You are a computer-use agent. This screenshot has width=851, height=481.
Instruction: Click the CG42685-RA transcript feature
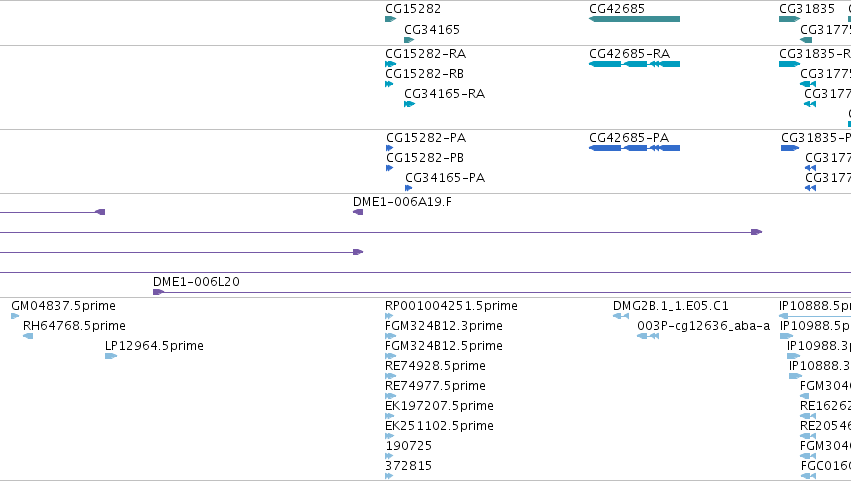634,64
